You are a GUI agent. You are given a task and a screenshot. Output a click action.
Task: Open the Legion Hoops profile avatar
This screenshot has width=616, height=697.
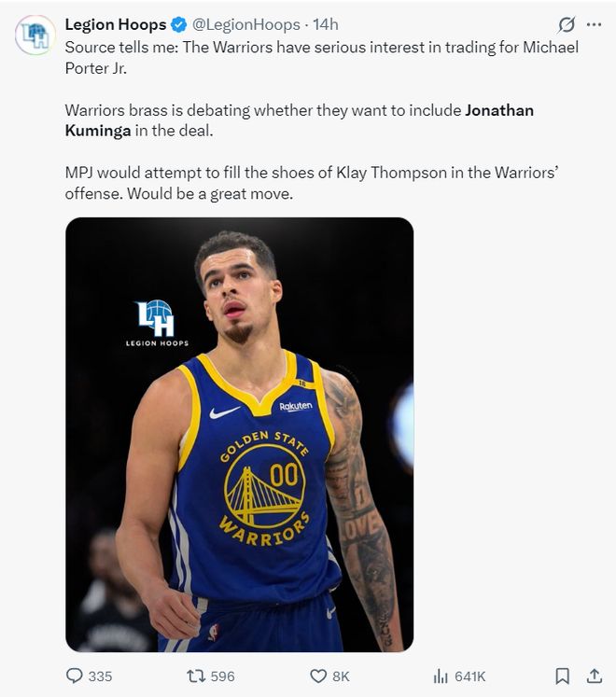tap(35, 35)
